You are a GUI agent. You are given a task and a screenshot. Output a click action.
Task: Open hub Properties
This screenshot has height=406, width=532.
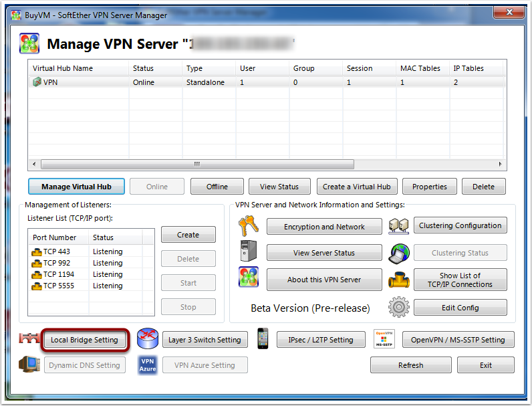[x=430, y=187]
